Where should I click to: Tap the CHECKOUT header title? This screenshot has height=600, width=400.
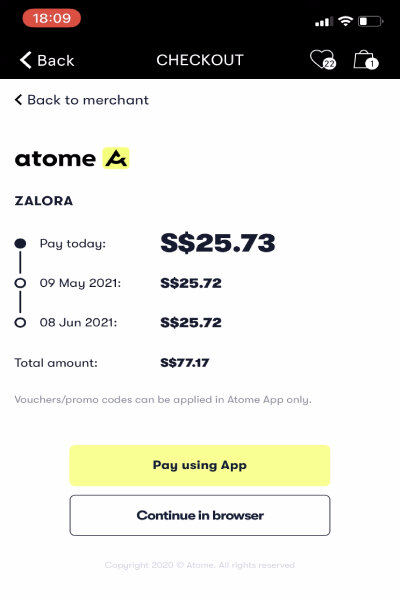point(200,60)
